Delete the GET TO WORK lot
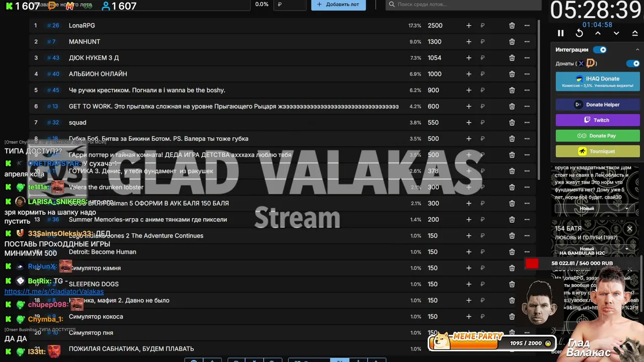This screenshot has width=644, height=362. coord(512,107)
